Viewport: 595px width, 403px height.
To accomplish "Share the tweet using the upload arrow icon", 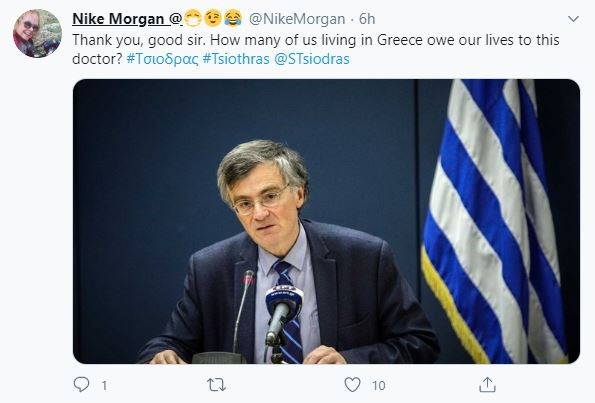I will pos(487,384).
